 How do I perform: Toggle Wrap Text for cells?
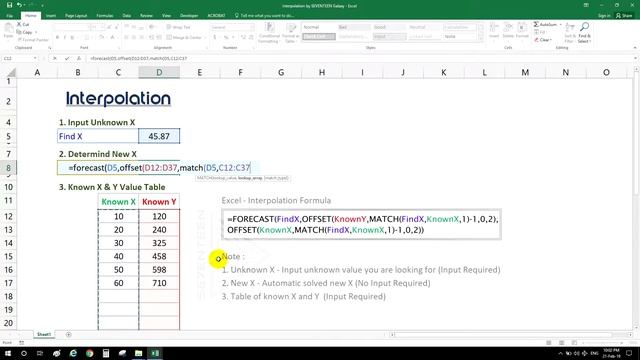tap(178, 27)
